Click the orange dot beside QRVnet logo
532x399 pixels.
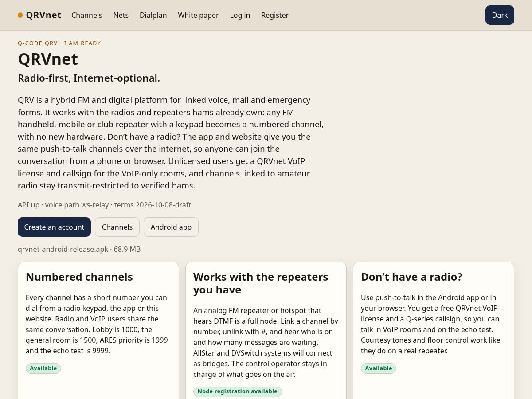[20, 15]
